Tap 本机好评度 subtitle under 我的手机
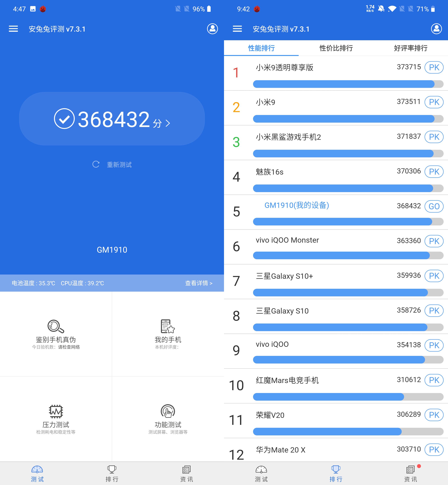Viewport: 448px width, 485px height. (167, 347)
